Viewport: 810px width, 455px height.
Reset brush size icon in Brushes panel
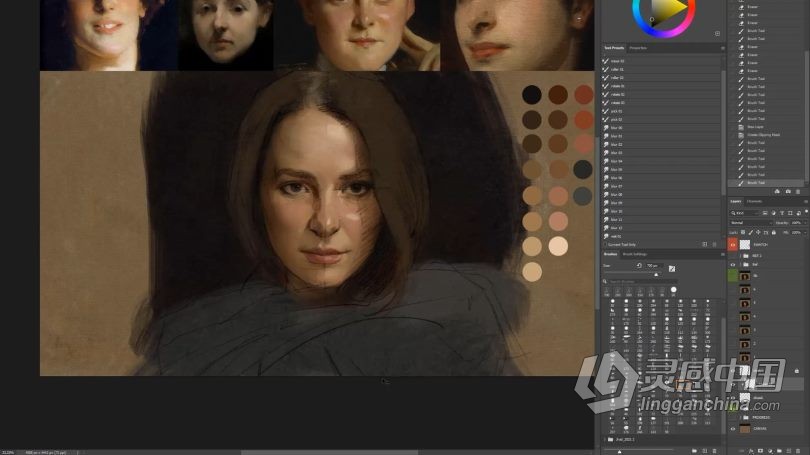[x=639, y=265]
